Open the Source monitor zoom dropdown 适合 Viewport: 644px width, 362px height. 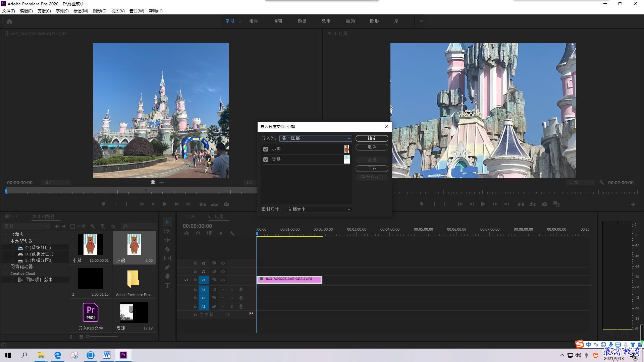(x=56, y=183)
